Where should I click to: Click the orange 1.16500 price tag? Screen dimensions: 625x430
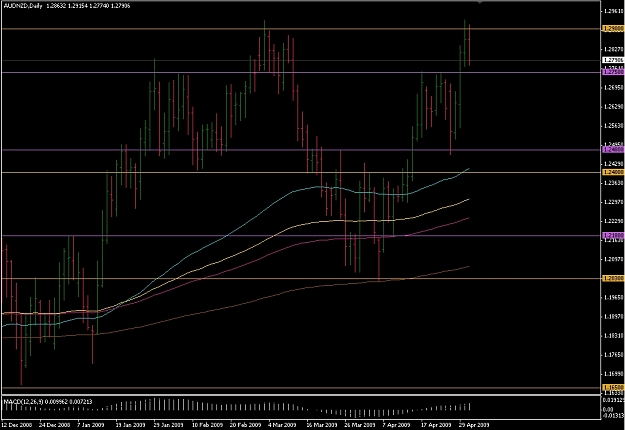click(613, 387)
